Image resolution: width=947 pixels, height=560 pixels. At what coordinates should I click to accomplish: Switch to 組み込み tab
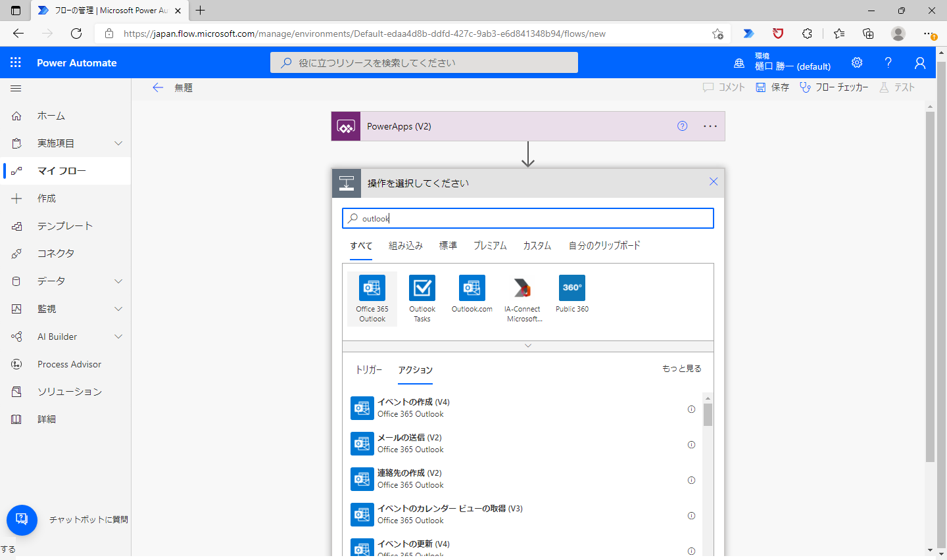click(x=406, y=246)
